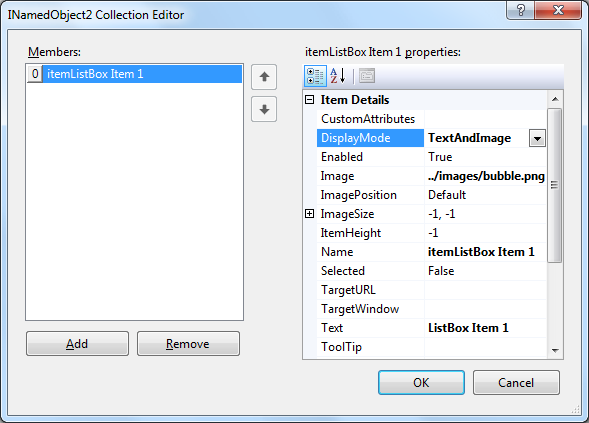Viewport: 589px width, 423px height.
Task: Edit the Text property value field
Action: [x=485, y=328]
